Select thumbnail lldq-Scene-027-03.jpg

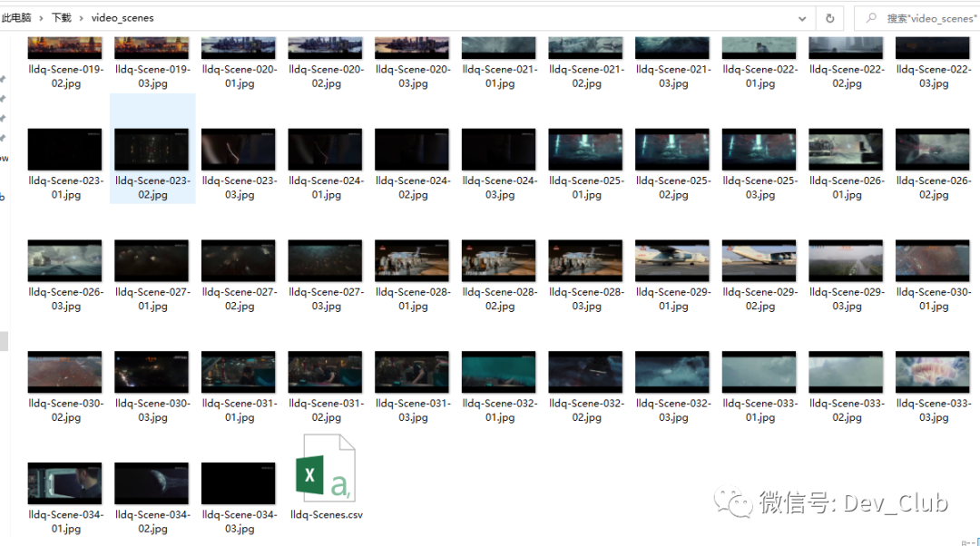point(325,260)
